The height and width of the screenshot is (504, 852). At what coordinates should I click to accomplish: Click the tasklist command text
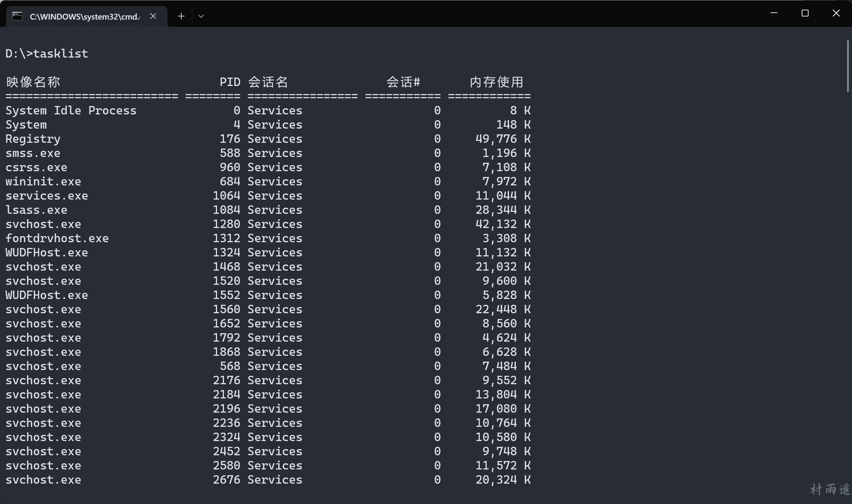point(61,54)
